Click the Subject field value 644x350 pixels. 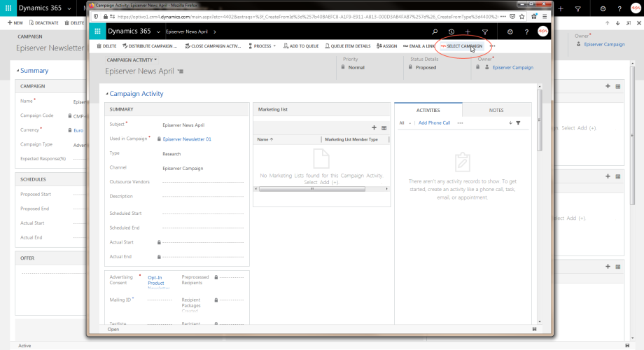coord(183,125)
